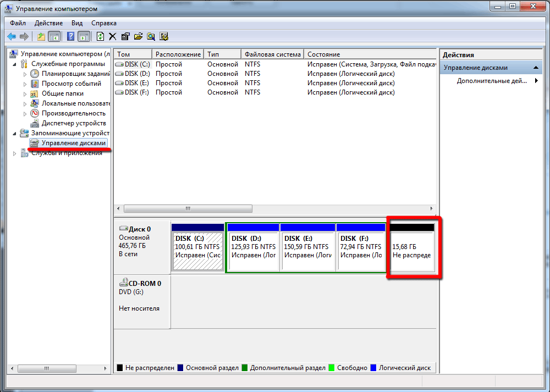Open Properties via the checklist toolbar icon
This screenshot has width=550, height=392.
(125, 36)
